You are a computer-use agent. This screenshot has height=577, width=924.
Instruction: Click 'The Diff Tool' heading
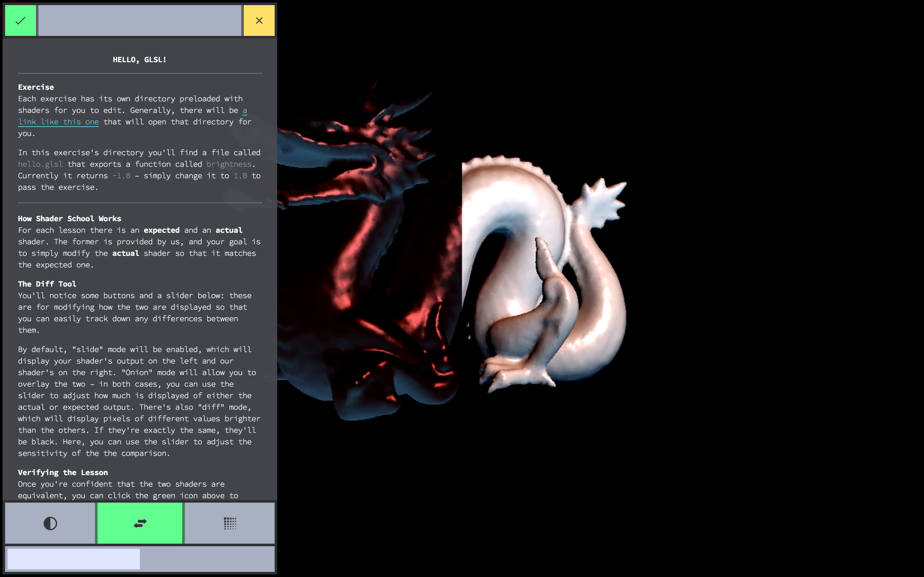coord(47,284)
